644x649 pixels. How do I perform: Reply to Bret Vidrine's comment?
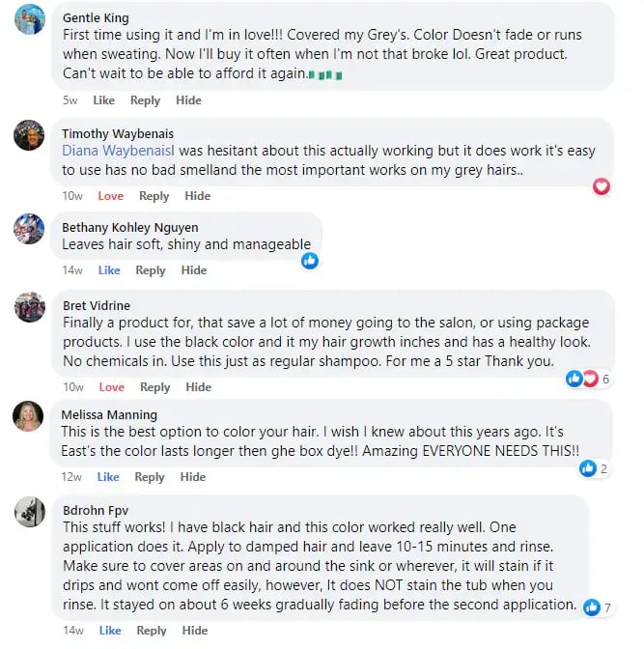coord(154,387)
